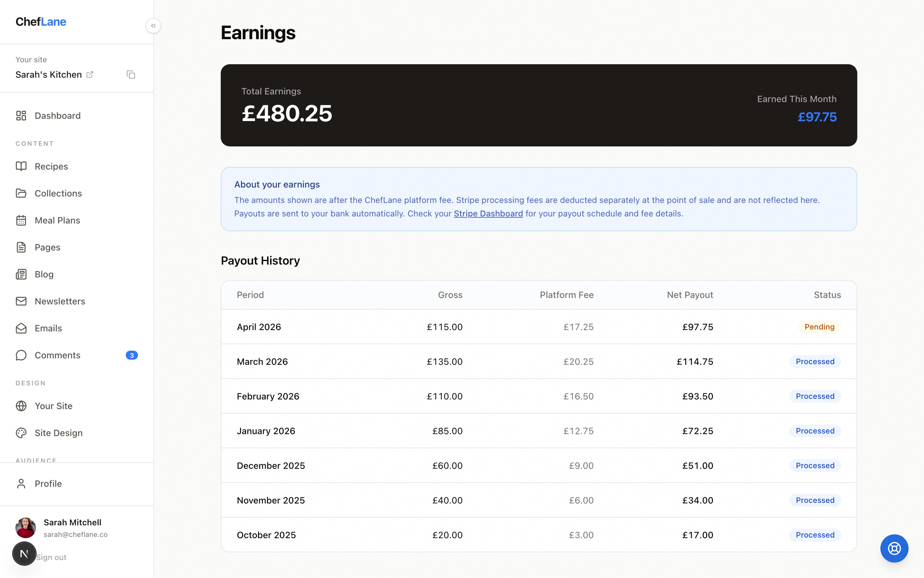Click the Stripe Dashboard link
The height and width of the screenshot is (578, 924).
pos(488,214)
